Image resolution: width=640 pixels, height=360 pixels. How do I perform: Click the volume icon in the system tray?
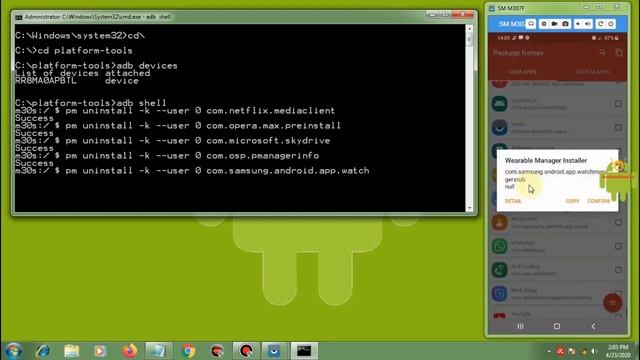pyautogui.click(x=595, y=351)
